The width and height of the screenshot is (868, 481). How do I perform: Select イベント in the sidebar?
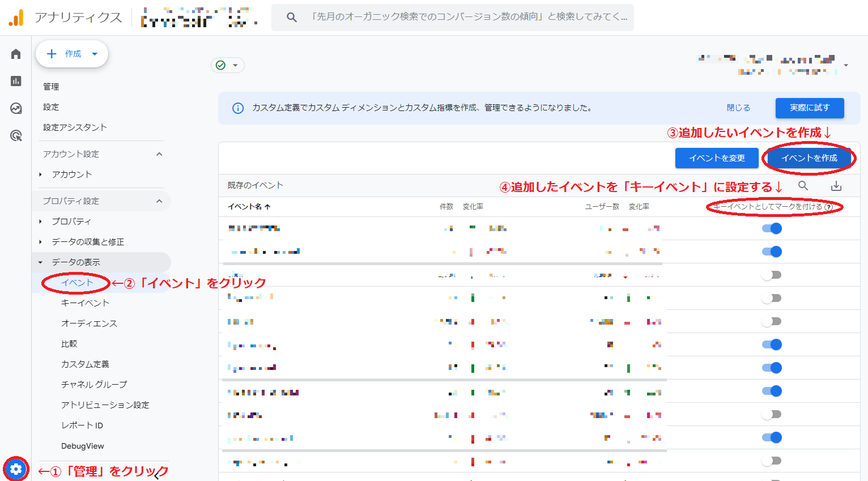[x=77, y=283]
